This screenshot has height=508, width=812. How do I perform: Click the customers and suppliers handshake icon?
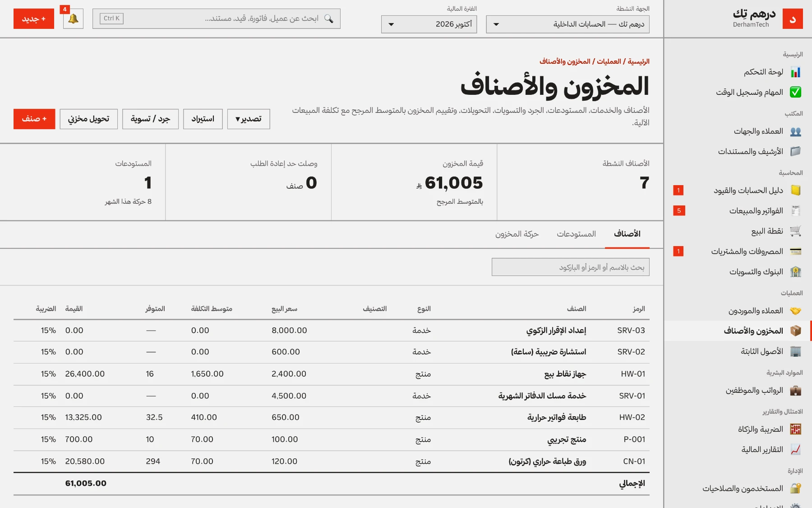pos(795,311)
